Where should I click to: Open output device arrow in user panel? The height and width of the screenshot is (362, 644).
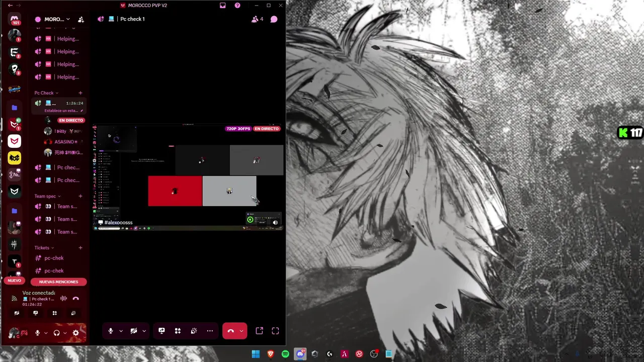[65, 333]
